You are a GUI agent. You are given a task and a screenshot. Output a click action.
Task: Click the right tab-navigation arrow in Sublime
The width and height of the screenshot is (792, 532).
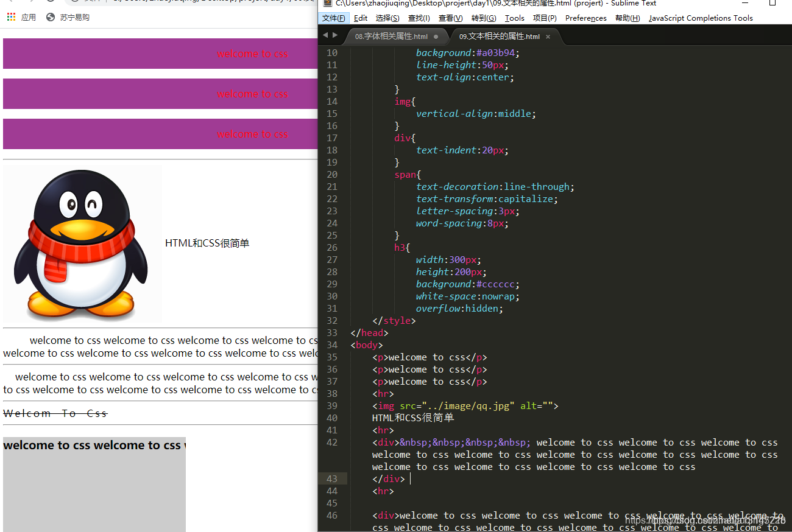[335, 36]
